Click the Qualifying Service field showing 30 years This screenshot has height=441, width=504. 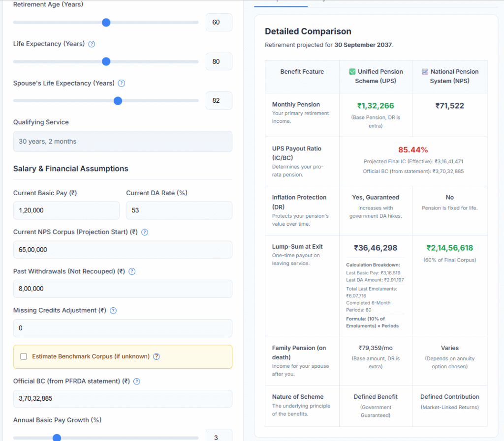coord(123,141)
